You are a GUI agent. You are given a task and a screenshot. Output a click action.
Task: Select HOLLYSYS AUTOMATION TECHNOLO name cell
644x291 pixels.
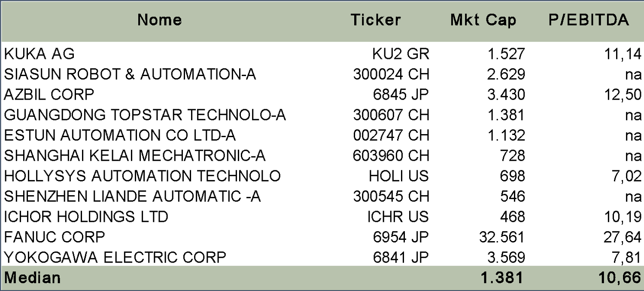tap(142, 176)
